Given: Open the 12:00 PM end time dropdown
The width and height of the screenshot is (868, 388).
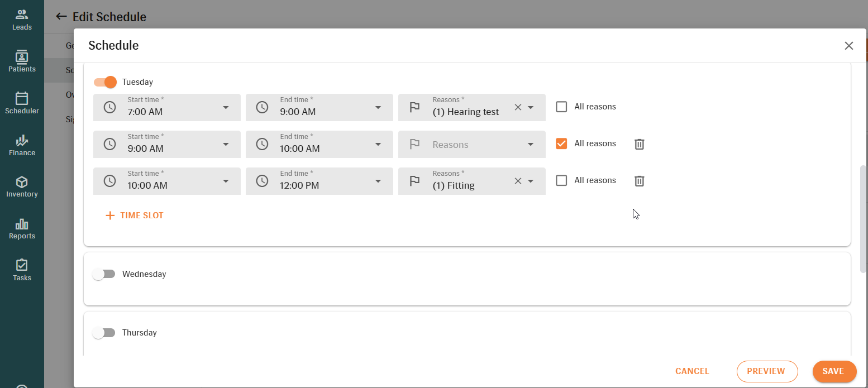Looking at the screenshot, I should click(x=378, y=181).
